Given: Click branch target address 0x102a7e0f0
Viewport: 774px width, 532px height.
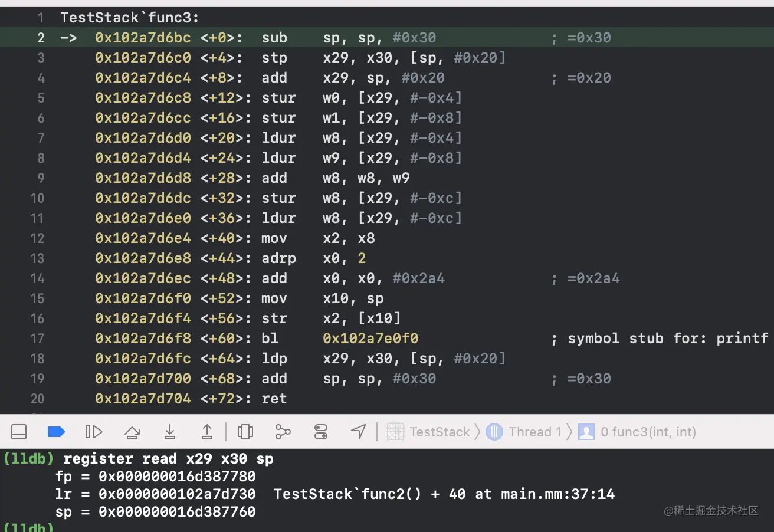Looking at the screenshot, I should click(x=370, y=339).
